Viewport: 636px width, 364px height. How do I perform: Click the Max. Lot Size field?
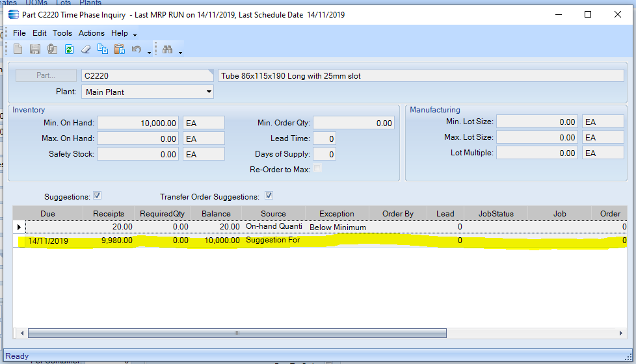[x=537, y=137]
